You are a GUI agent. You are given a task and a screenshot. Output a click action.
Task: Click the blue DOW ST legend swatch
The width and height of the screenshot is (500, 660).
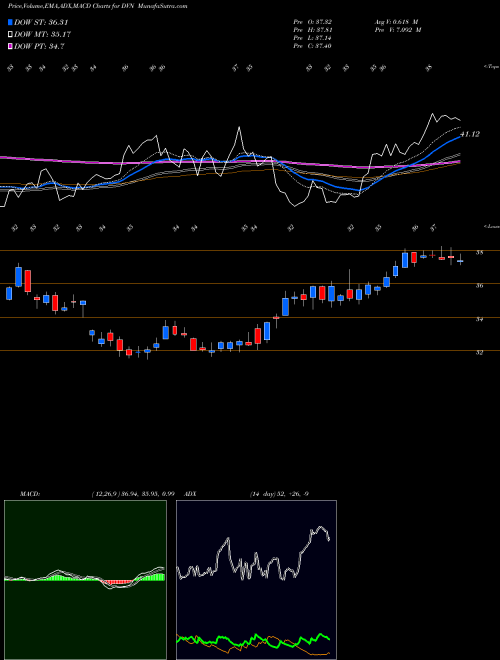tap(11, 22)
